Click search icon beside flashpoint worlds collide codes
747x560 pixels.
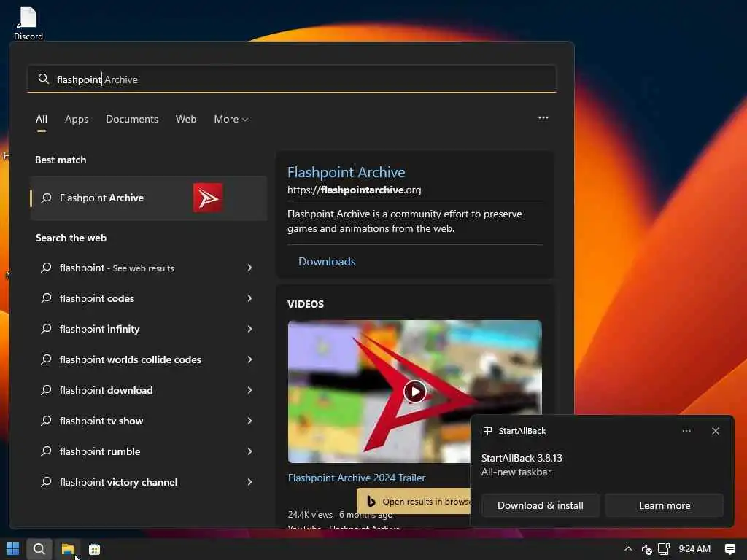[x=46, y=359]
